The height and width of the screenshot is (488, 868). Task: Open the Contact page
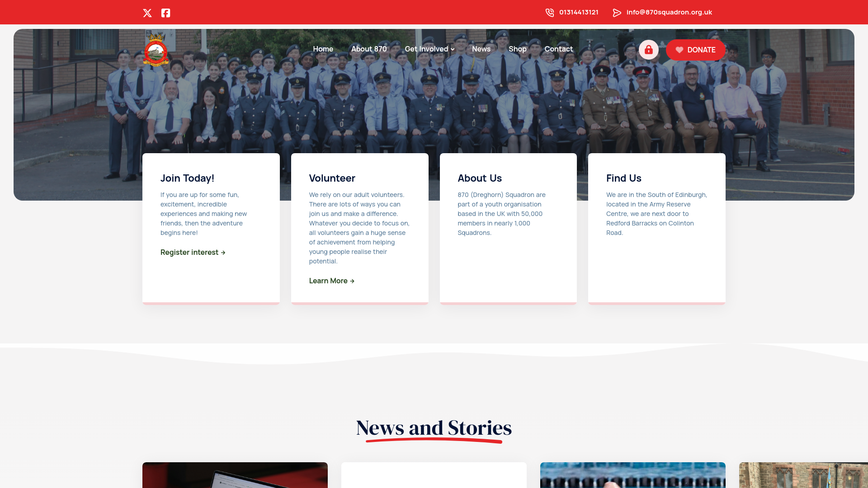[558, 49]
